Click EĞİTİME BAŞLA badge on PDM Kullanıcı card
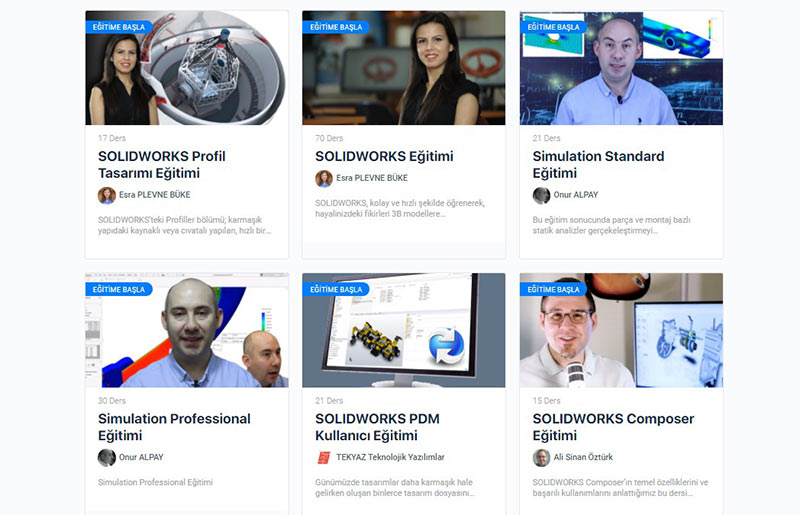Viewport: 800px width, 515px height. pyautogui.click(x=336, y=289)
